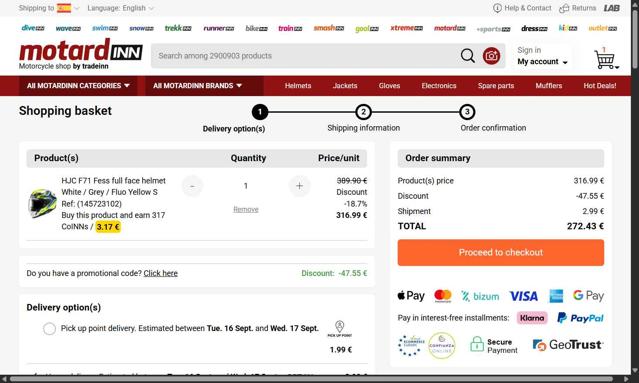Image resolution: width=639 pixels, height=383 pixels.
Task: Expand All MOTARDINN CATEGORIES menu
Action: click(78, 86)
